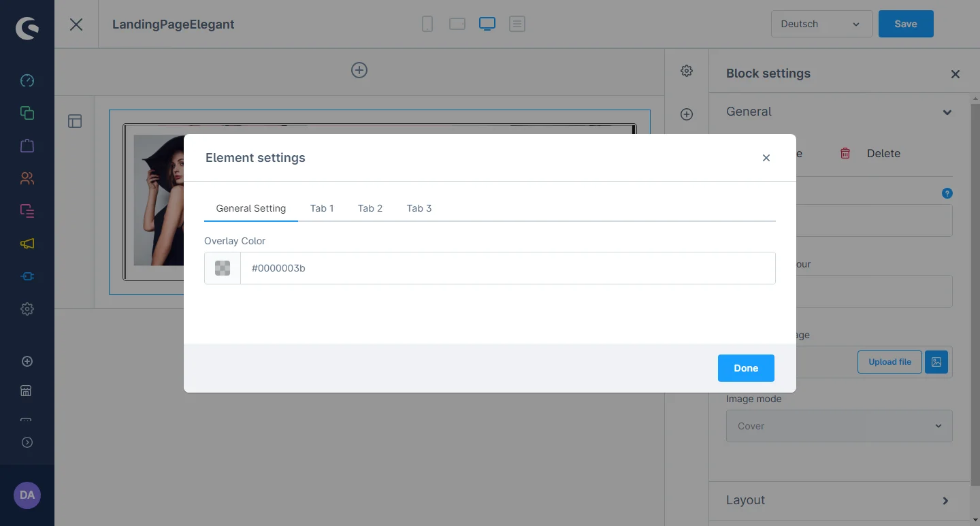980x526 pixels.
Task: Open the Deutsch language dropdown
Action: [821, 24]
